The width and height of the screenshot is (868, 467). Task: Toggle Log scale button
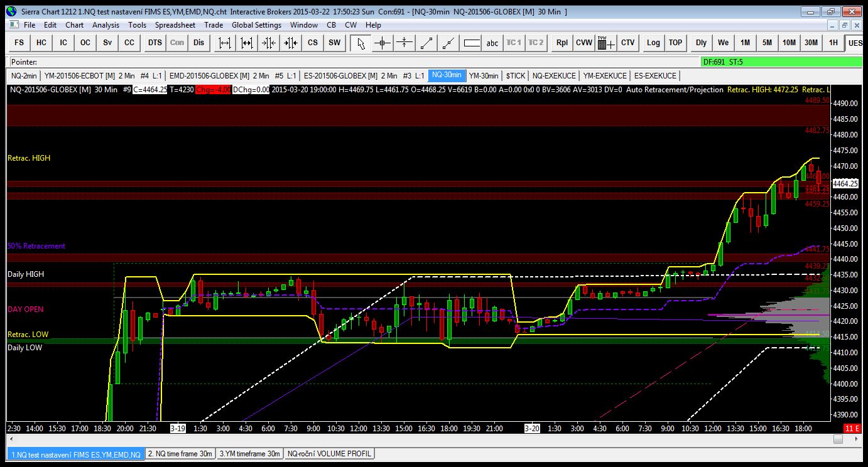tap(653, 43)
